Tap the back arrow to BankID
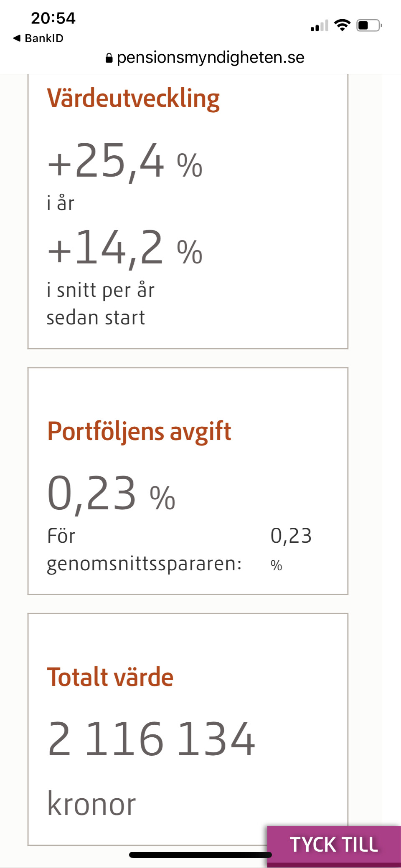The width and height of the screenshot is (401, 868). pos(17,38)
